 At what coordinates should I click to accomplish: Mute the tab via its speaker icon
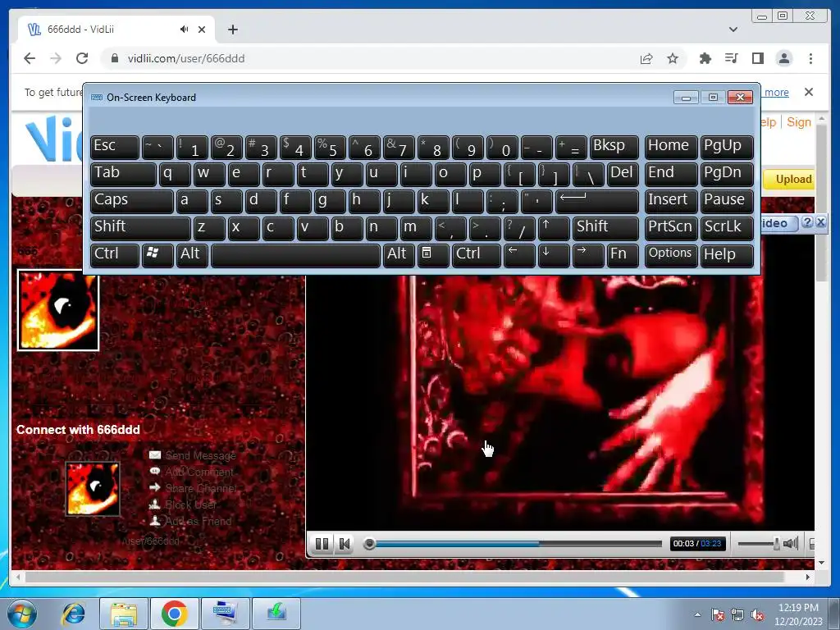185,30
